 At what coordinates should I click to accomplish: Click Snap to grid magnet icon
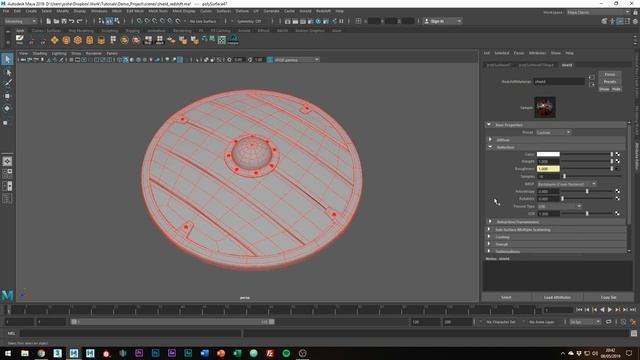tap(139, 21)
